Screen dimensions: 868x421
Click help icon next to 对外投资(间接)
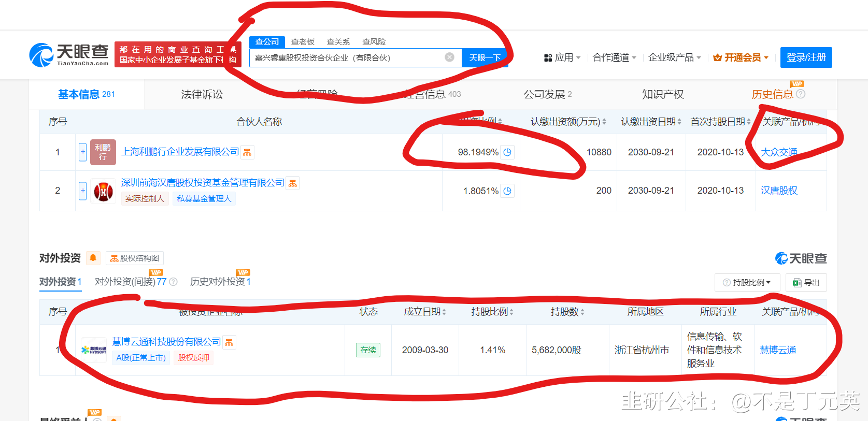[174, 282]
